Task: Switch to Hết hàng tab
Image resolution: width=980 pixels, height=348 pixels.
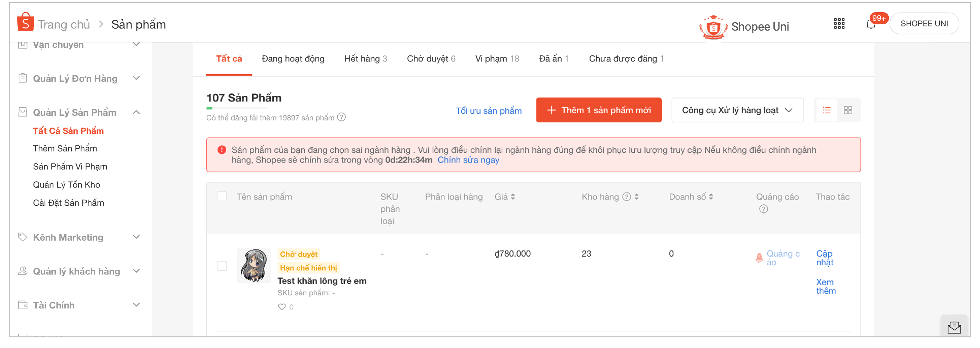Action: (365, 59)
